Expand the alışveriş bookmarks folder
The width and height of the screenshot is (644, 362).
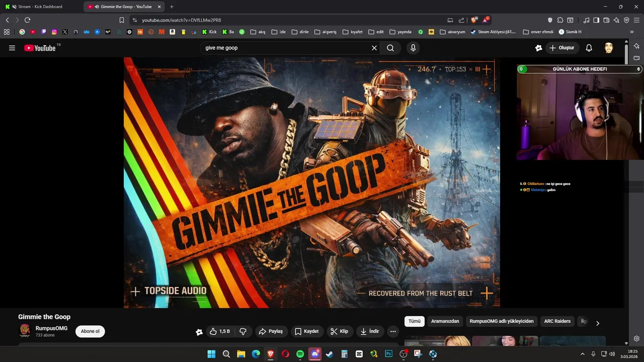click(325, 32)
